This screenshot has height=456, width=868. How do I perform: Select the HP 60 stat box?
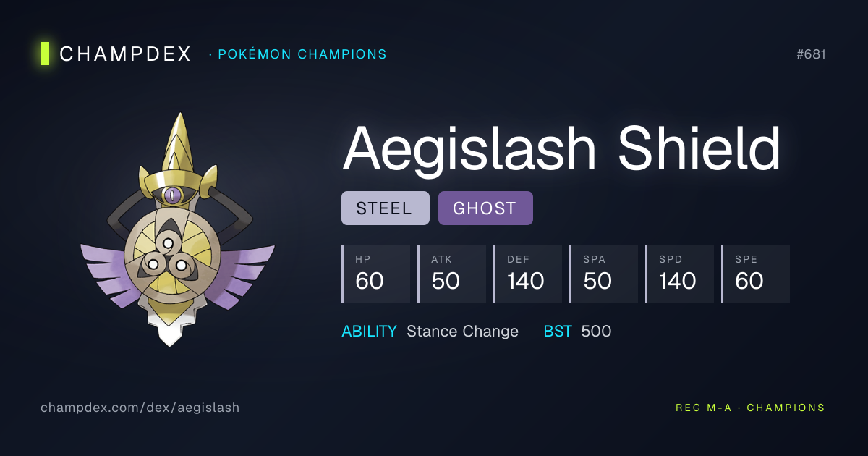click(x=376, y=274)
